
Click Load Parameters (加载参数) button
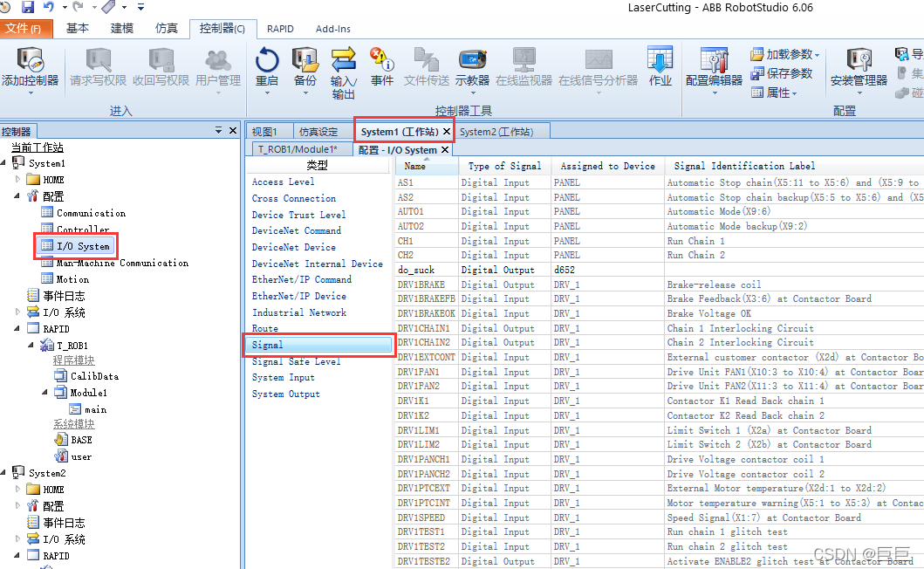pos(785,54)
